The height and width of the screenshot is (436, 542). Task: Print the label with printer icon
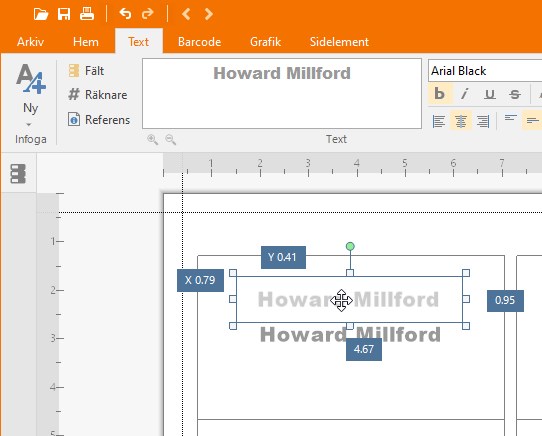87,14
